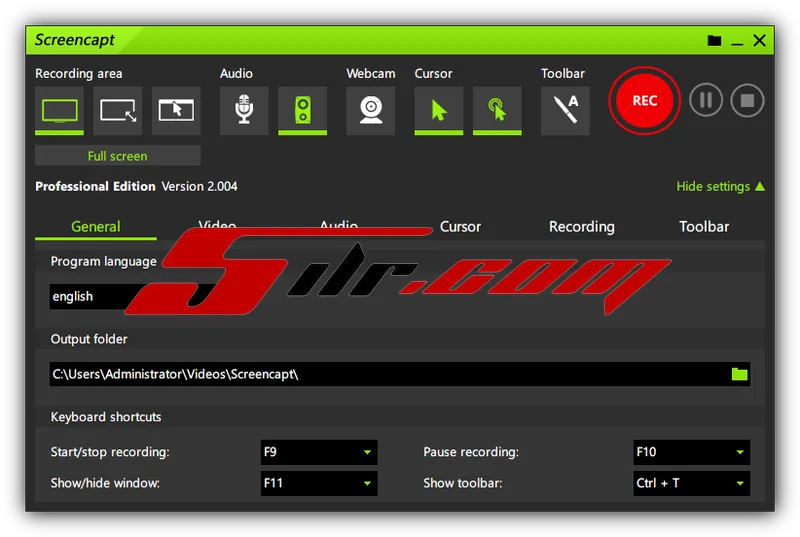Image resolution: width=800 pixels, height=537 pixels.
Task: Click the Version 2.004 text
Action: 199,187
